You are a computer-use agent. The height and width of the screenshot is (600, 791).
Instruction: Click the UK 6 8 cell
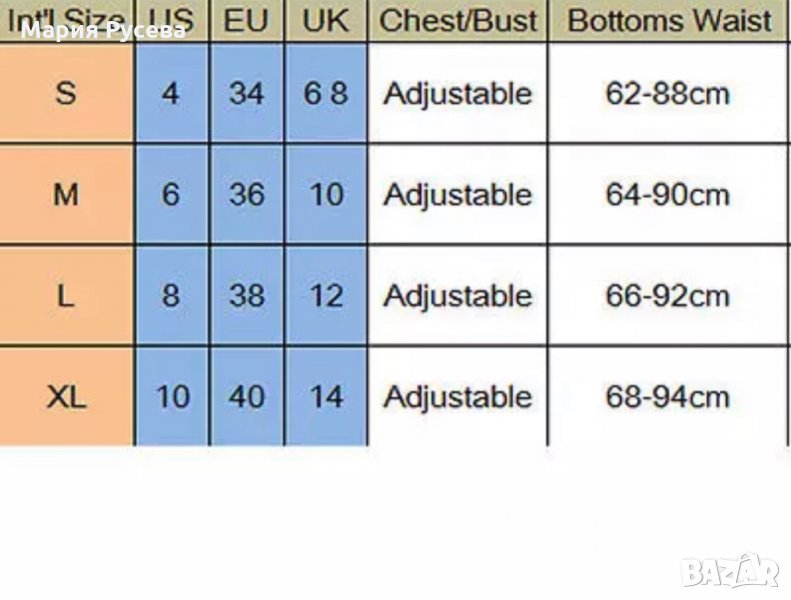click(326, 94)
